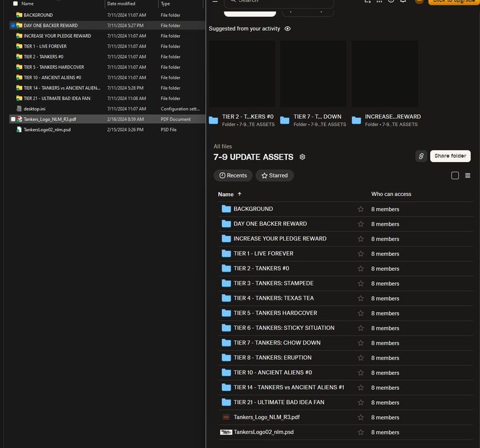This screenshot has height=448, width=480.
Task: Tick the Dropbox select-all files checkbox
Action: click(x=455, y=175)
